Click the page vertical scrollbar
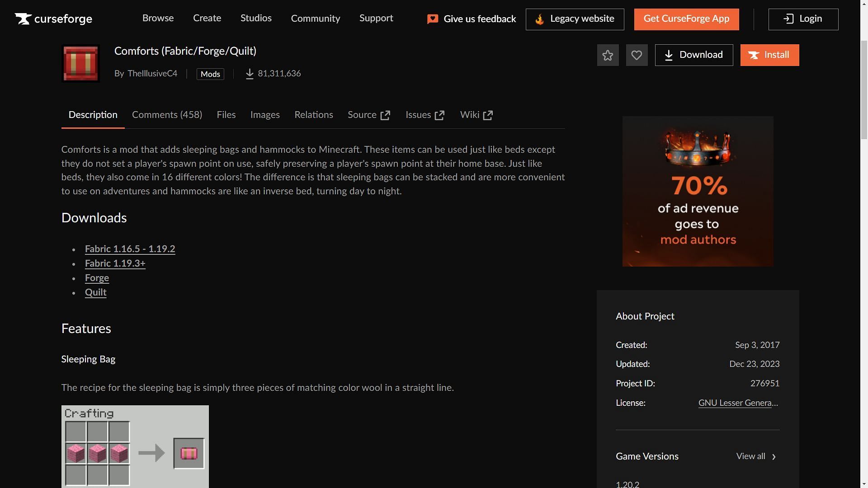Viewport: 868px width, 488px height. point(863,90)
